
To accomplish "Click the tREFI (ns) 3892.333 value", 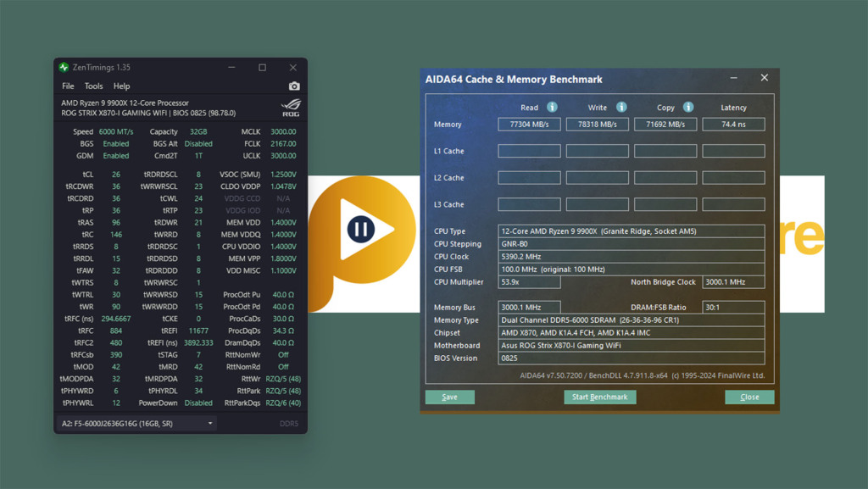I will pyautogui.click(x=198, y=343).
